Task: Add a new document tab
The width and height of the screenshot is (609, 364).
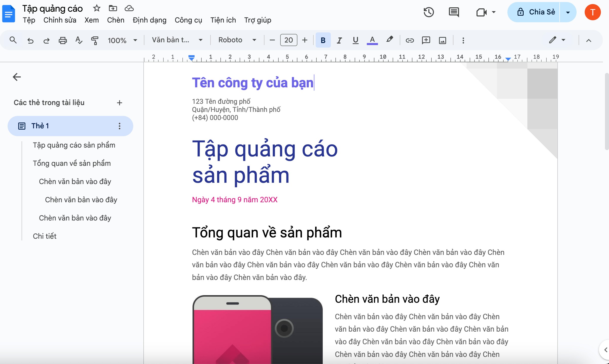Action: [120, 103]
